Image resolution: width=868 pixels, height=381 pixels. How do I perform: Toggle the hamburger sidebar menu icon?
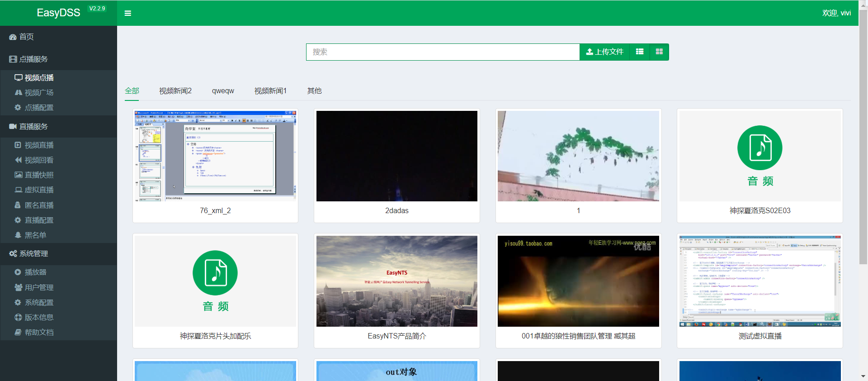[128, 13]
